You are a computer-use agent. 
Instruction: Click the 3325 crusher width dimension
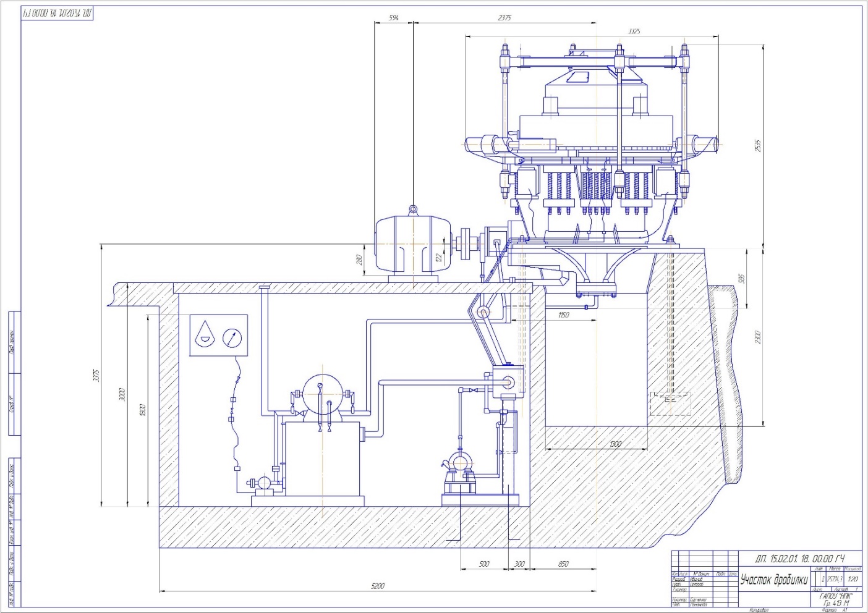[x=634, y=32]
